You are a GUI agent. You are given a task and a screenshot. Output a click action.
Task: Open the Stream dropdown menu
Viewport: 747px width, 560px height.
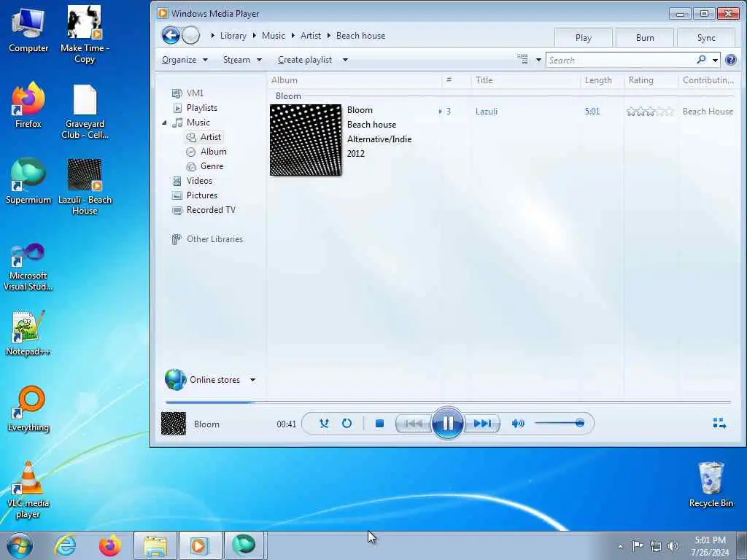[x=242, y=60]
